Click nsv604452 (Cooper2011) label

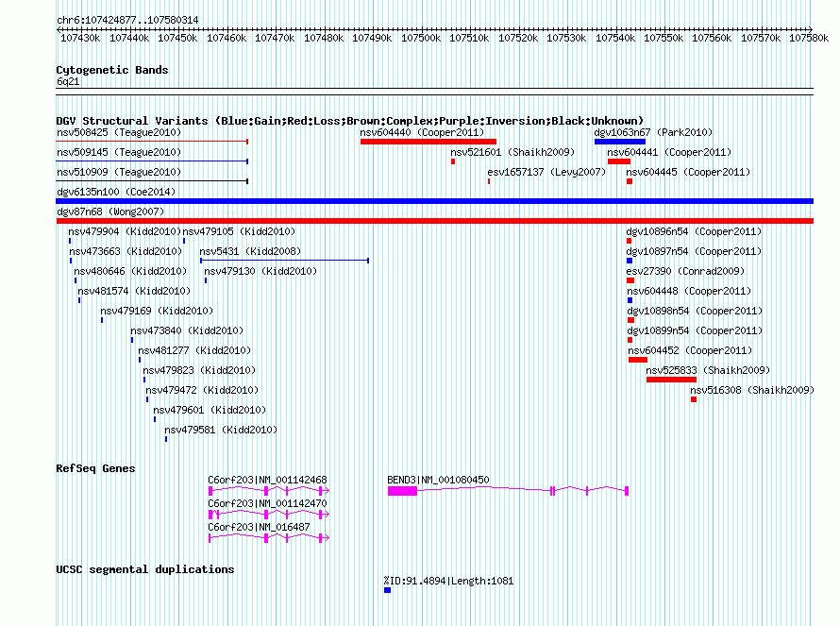(x=690, y=350)
